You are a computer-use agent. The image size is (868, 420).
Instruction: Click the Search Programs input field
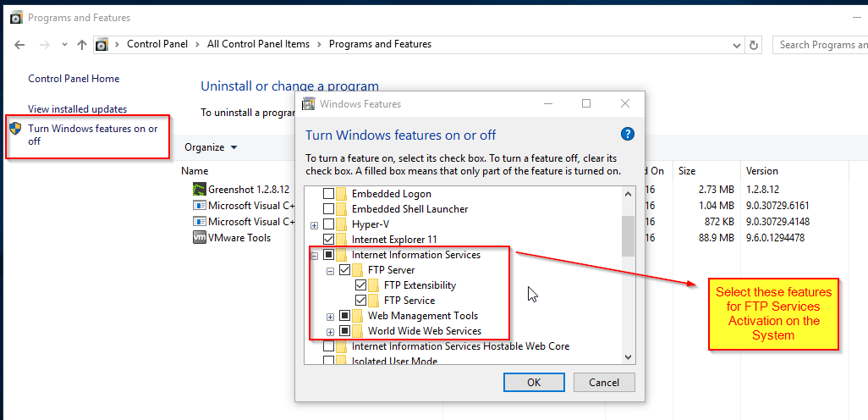coord(821,45)
